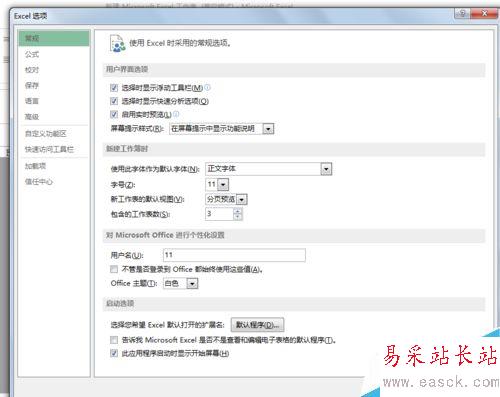Click info icon beside 启用实时预览
The width and height of the screenshot is (500, 397).
[176, 114]
